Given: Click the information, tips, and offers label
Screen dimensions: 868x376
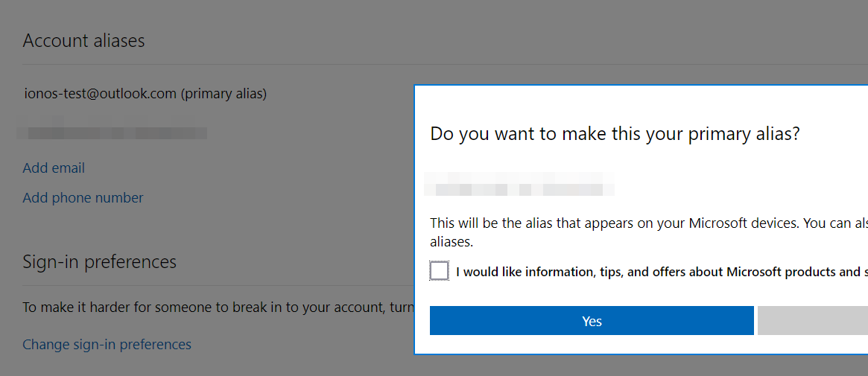Looking at the screenshot, I should point(662,272).
